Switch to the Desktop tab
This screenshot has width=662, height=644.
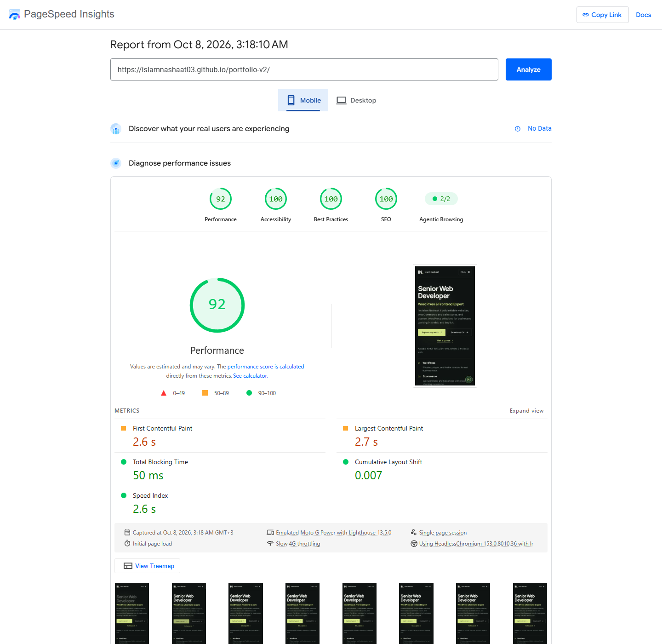(x=357, y=100)
